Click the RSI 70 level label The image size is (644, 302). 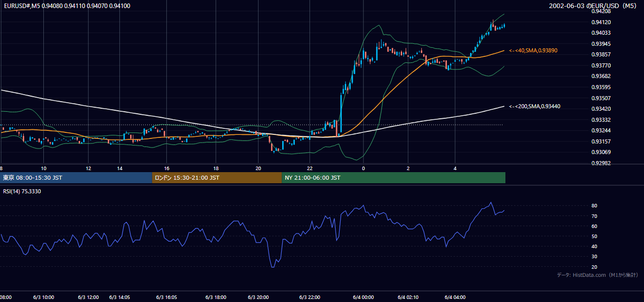(x=594, y=216)
